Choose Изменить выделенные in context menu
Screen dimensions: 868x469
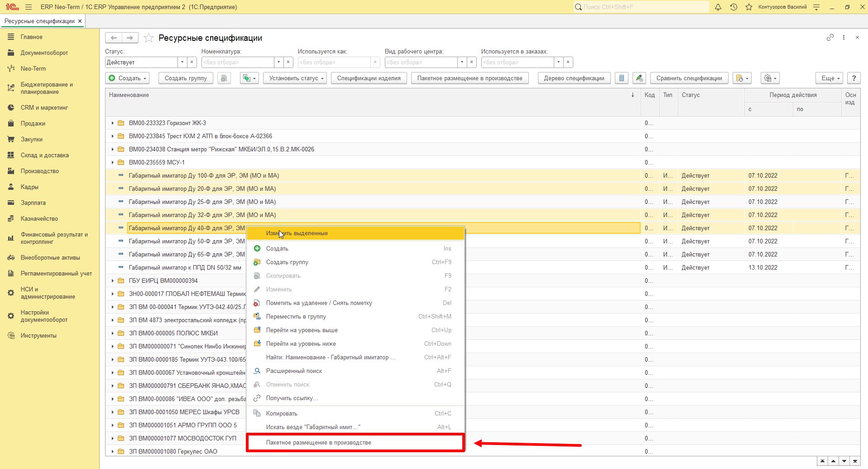click(x=355, y=233)
